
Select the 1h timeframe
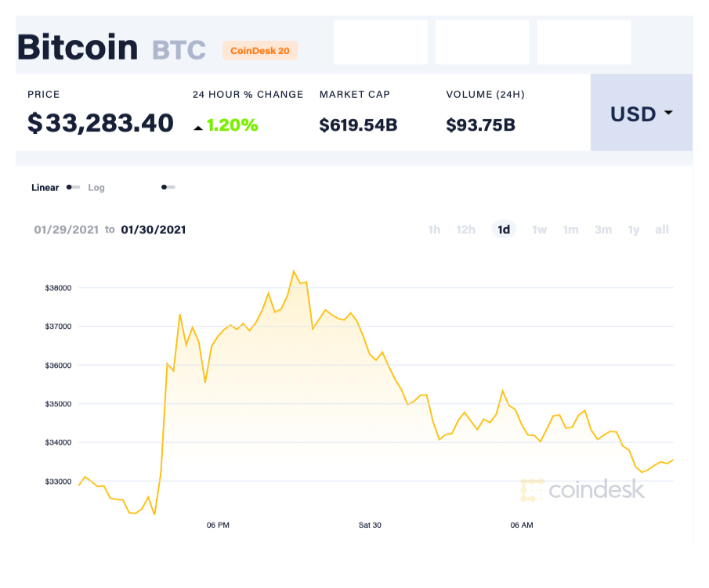[434, 229]
